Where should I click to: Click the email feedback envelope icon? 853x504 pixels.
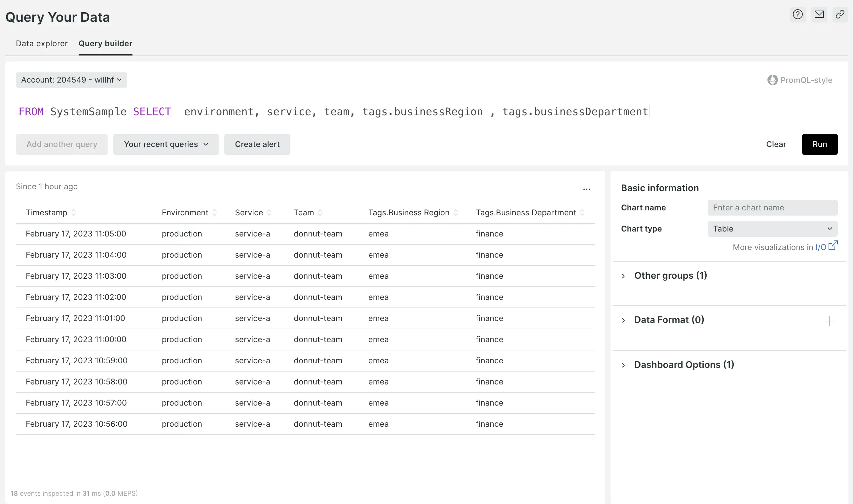click(819, 14)
